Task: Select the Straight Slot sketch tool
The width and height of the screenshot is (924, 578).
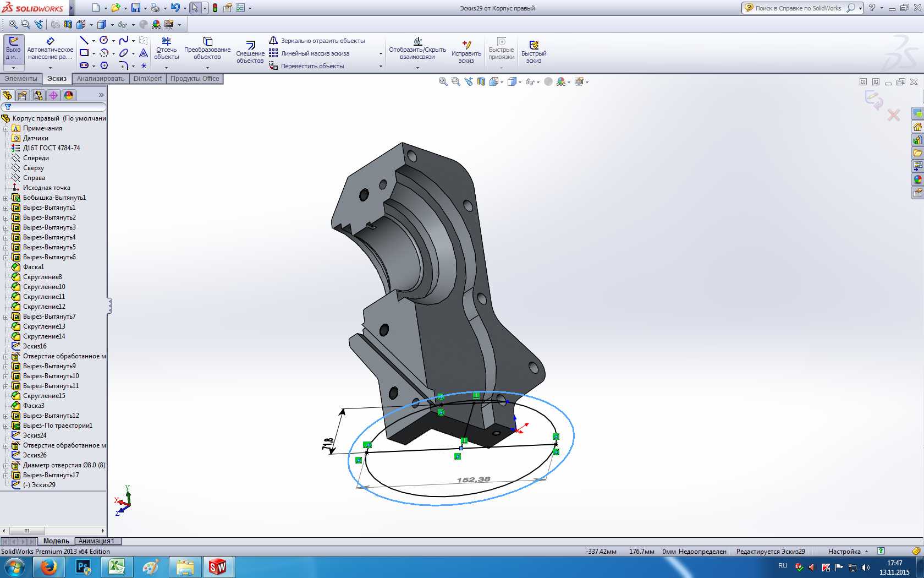Action: click(x=84, y=66)
